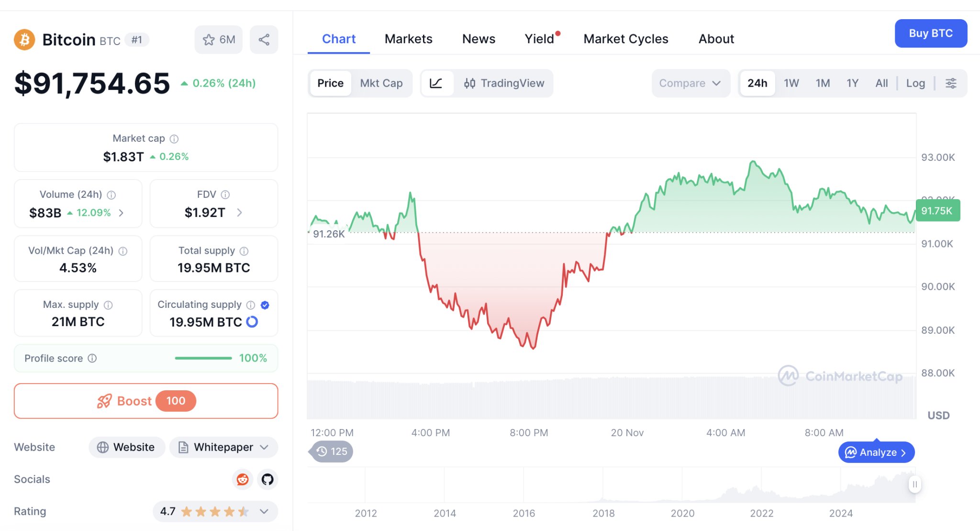Click the Analyze button on the chart
Image resolution: width=980 pixels, height=531 pixels.
pos(876,452)
